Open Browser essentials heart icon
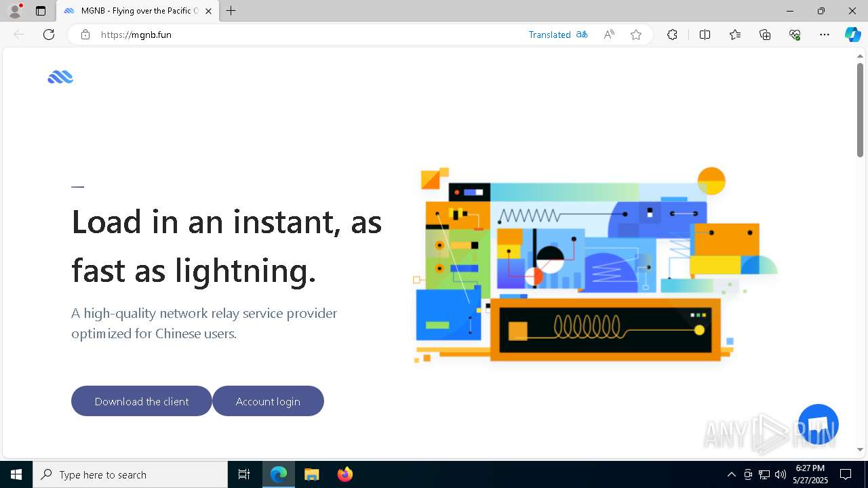The width and height of the screenshot is (868, 488). pos(795,35)
